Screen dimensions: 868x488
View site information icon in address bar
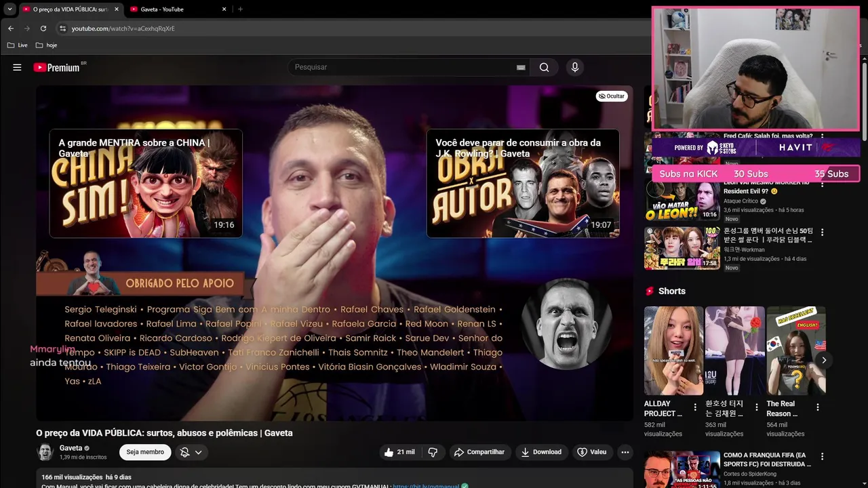[62, 28]
